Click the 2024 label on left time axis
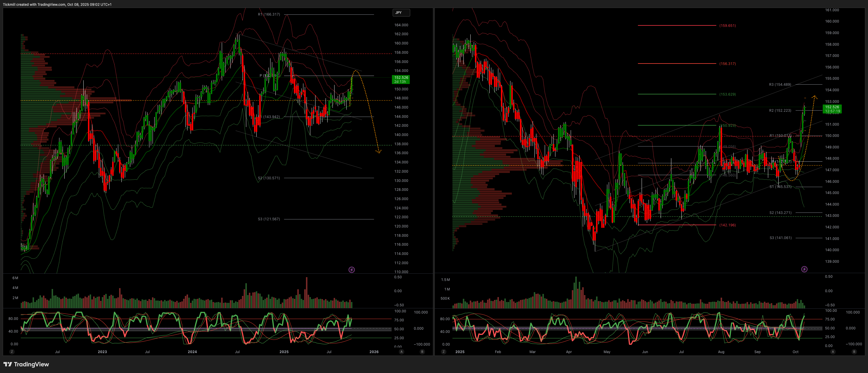This screenshot has height=373, width=868. [x=192, y=352]
